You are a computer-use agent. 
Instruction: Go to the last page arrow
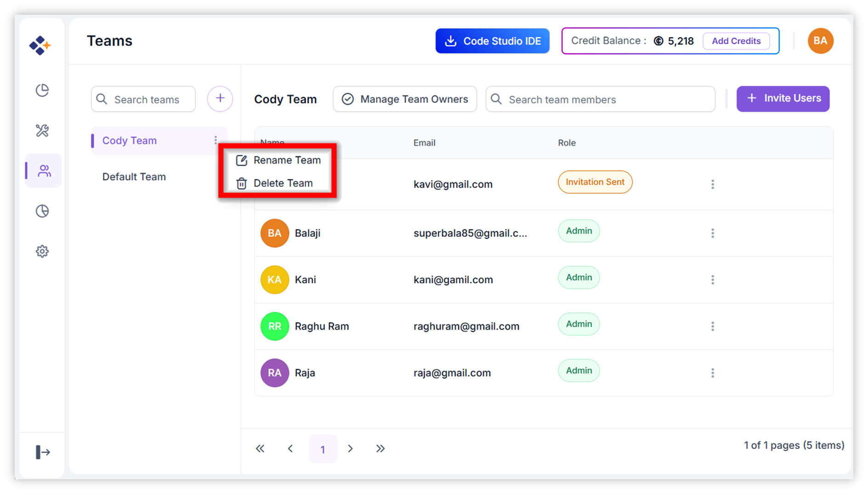pos(380,448)
